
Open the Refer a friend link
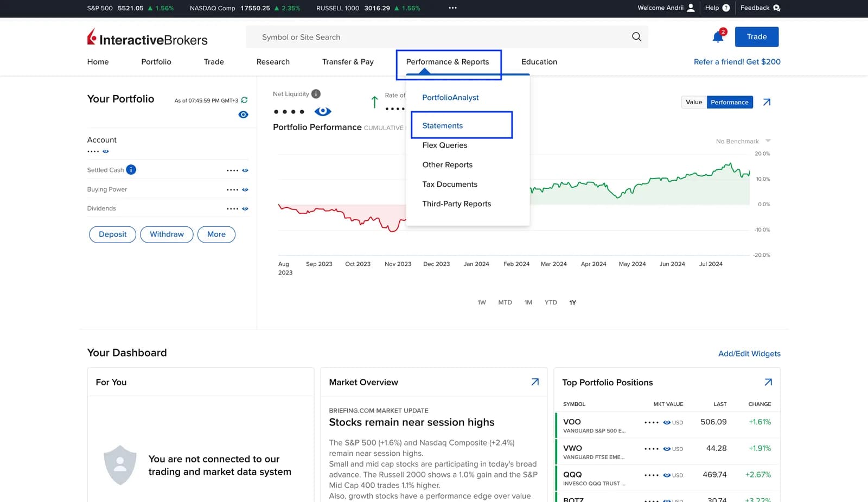tap(737, 62)
